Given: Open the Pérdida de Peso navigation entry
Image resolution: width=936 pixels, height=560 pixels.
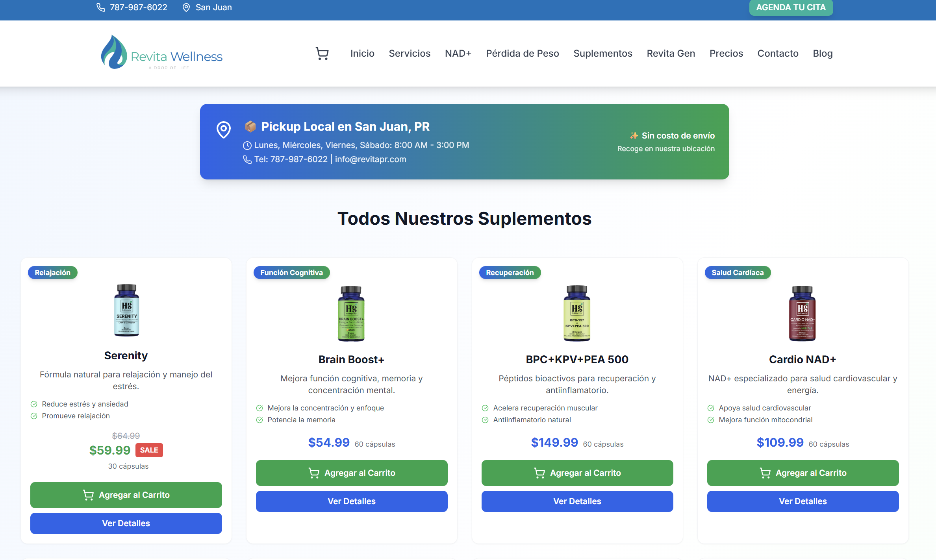Looking at the screenshot, I should [x=522, y=53].
